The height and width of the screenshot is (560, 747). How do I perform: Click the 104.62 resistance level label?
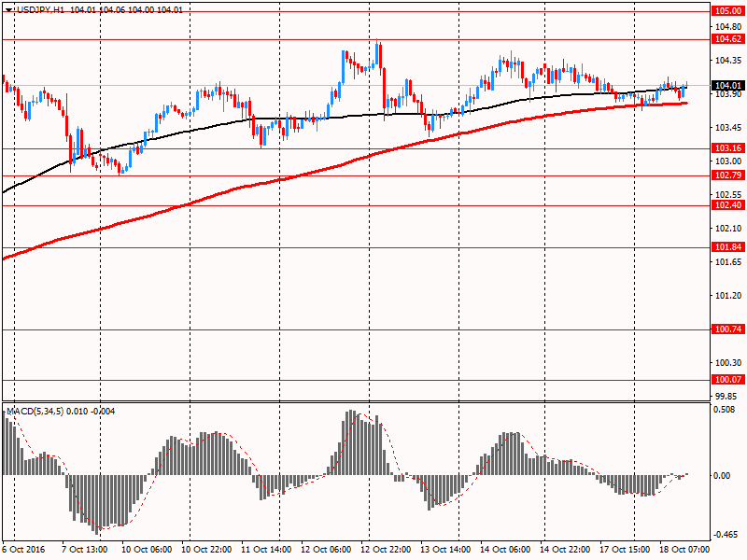coord(728,39)
